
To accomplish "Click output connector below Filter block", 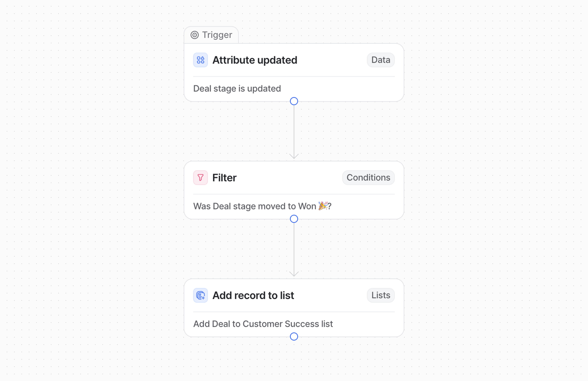I will point(294,219).
